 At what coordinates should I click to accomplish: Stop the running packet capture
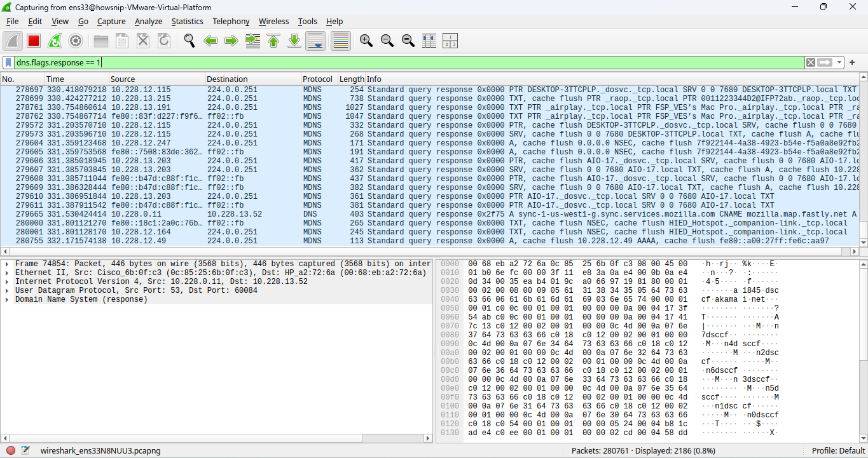click(34, 41)
